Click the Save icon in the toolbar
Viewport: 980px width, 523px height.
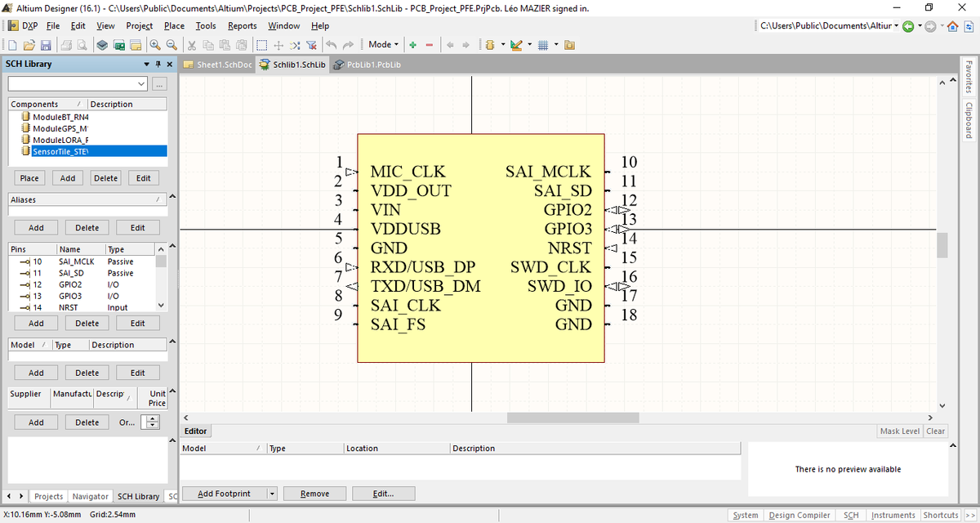tap(46, 44)
